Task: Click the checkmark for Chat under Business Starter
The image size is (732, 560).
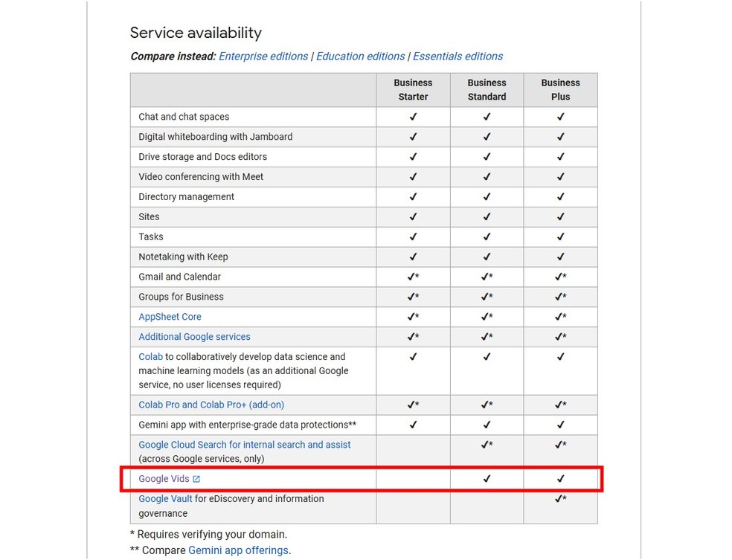Action: pos(413,117)
